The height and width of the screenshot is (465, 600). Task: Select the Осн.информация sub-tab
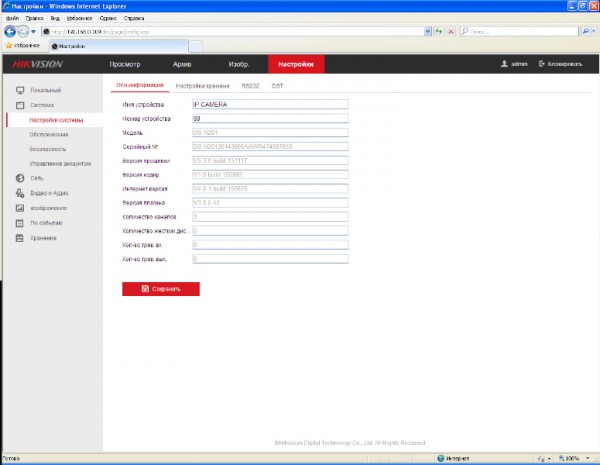[140, 85]
